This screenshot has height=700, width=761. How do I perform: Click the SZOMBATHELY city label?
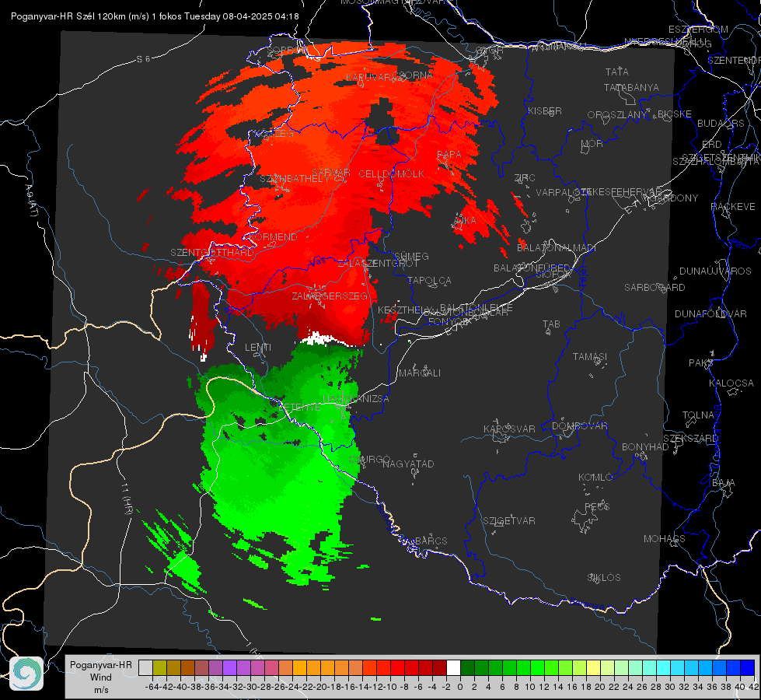coord(294,179)
